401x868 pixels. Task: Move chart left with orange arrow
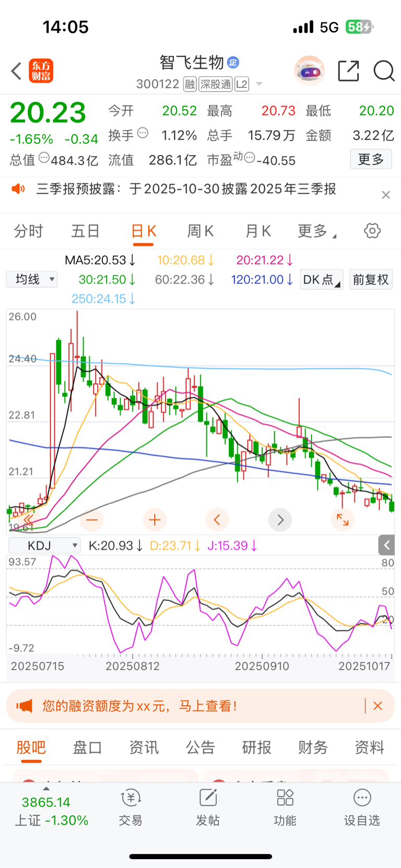click(x=217, y=520)
